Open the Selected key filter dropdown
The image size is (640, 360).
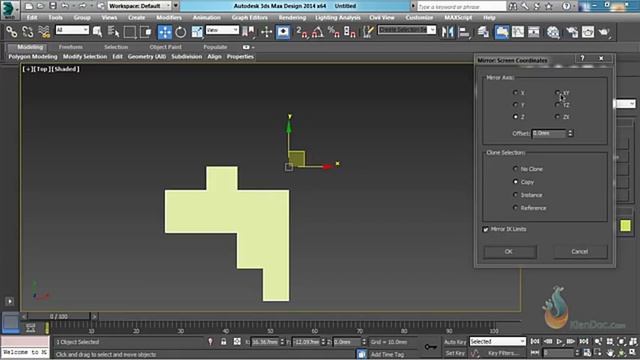click(x=498, y=341)
